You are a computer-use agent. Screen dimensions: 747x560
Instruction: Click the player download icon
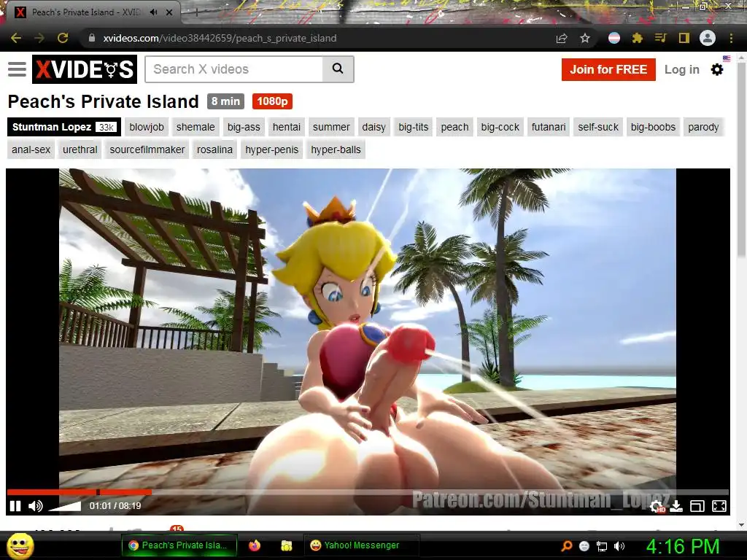[x=676, y=506]
